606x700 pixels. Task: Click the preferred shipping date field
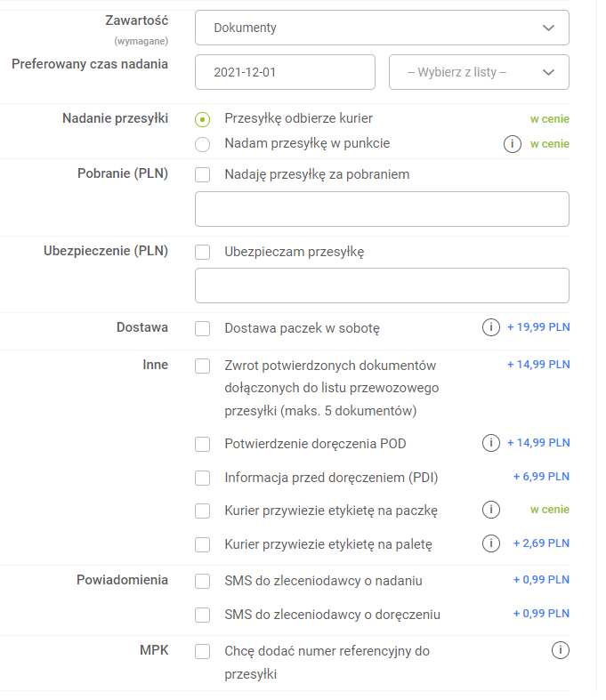(x=285, y=72)
